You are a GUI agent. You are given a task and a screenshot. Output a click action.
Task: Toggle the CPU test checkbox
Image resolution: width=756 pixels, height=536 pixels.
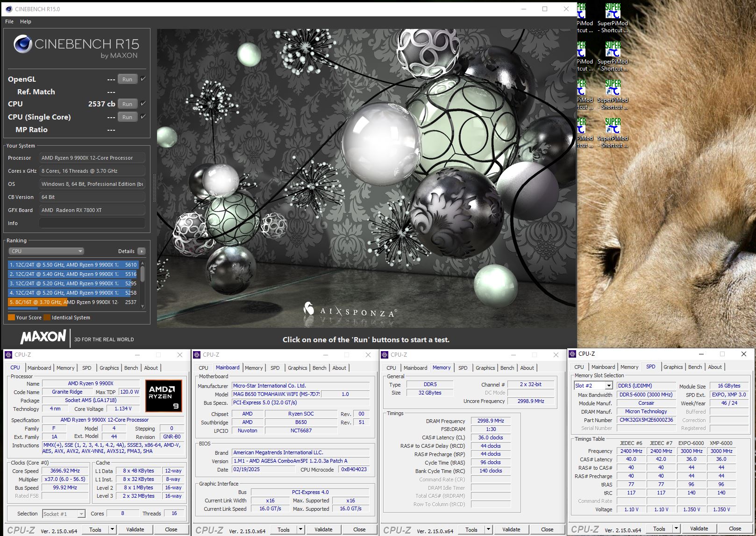coord(143,104)
